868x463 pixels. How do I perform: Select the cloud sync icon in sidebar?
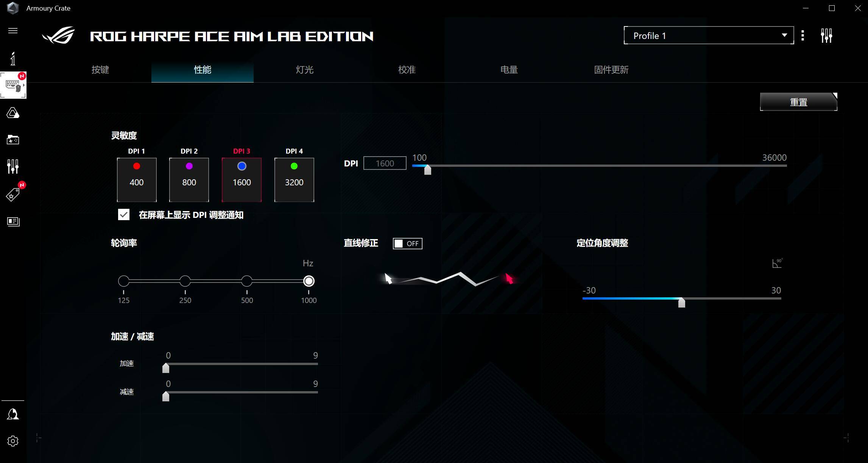pos(12,113)
